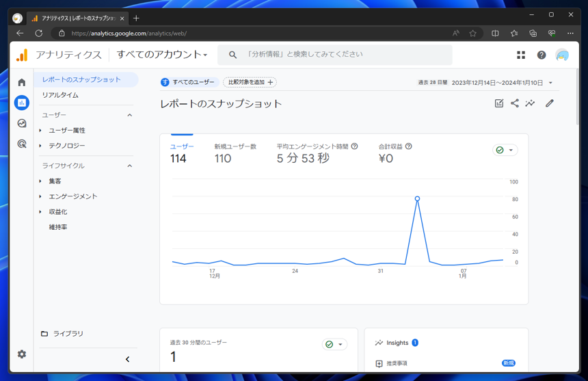
Task: Click the アナリティクス browser tab
Action: tap(78, 18)
